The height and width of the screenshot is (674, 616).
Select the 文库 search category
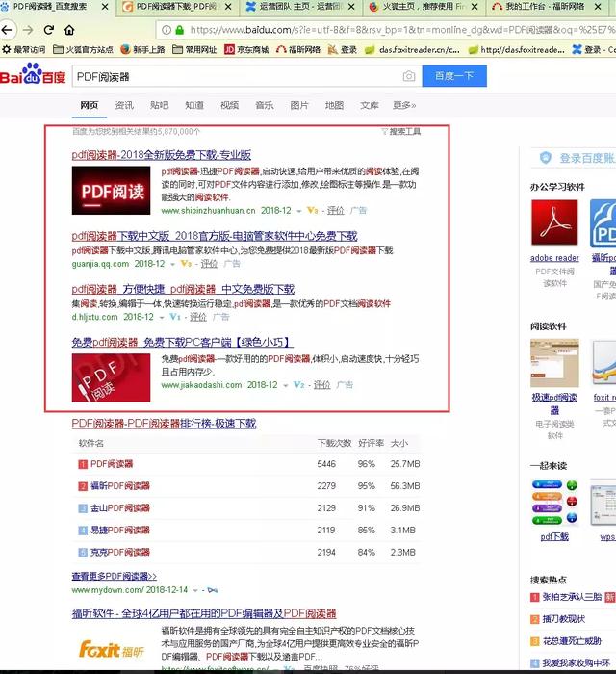[370, 105]
